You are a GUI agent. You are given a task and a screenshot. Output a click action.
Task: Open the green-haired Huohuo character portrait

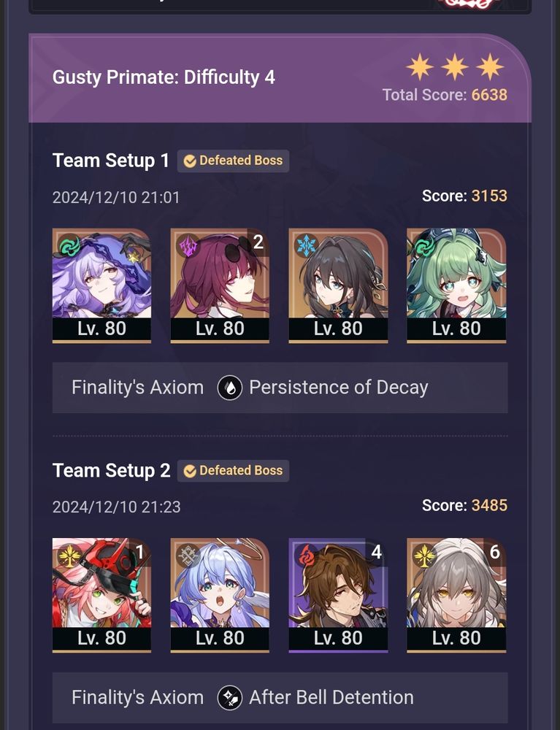pyautogui.click(x=456, y=285)
